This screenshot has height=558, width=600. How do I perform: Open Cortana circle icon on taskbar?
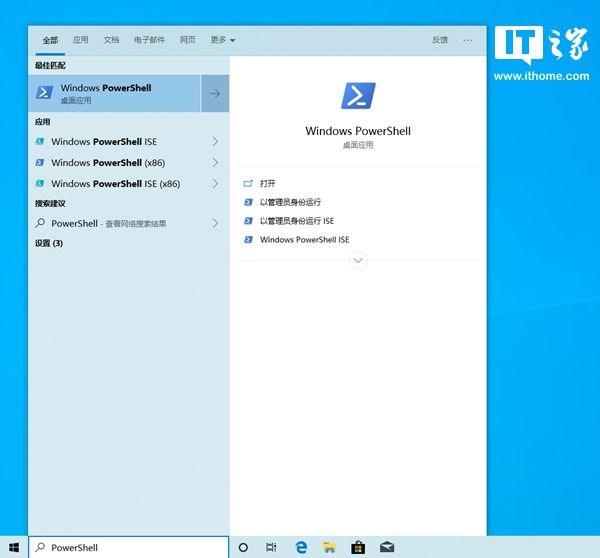click(243, 548)
